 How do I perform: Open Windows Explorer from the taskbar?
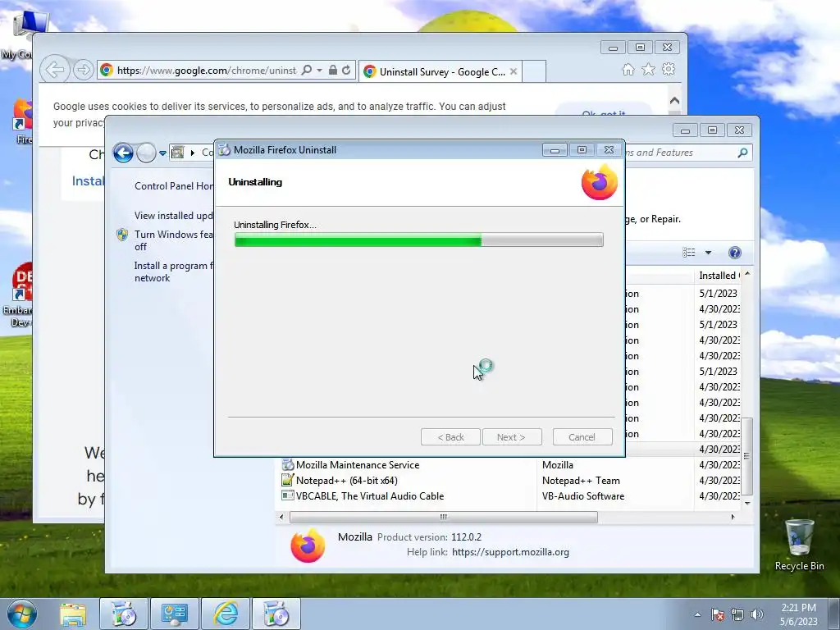click(73, 614)
